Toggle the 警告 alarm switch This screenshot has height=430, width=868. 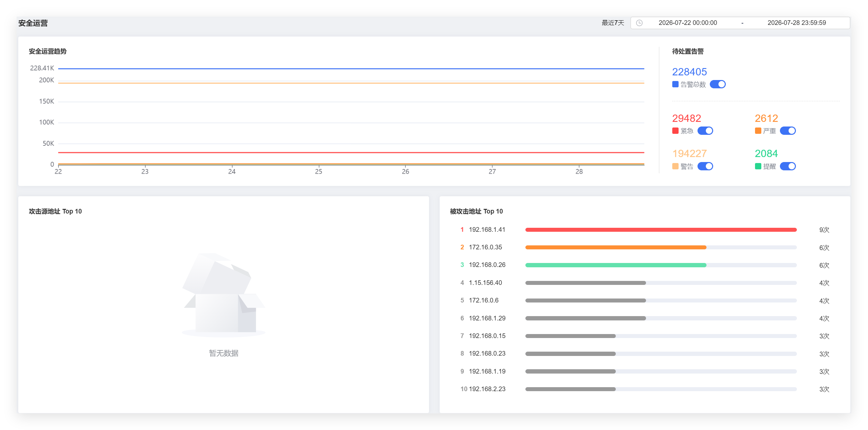[x=705, y=166]
